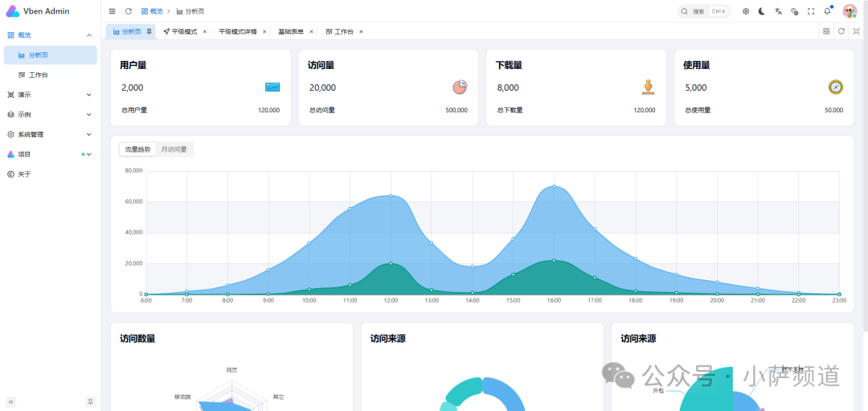Image resolution: width=868 pixels, height=411 pixels.
Task: Click the 示例 layers icon in the sidebar
Action: point(10,115)
